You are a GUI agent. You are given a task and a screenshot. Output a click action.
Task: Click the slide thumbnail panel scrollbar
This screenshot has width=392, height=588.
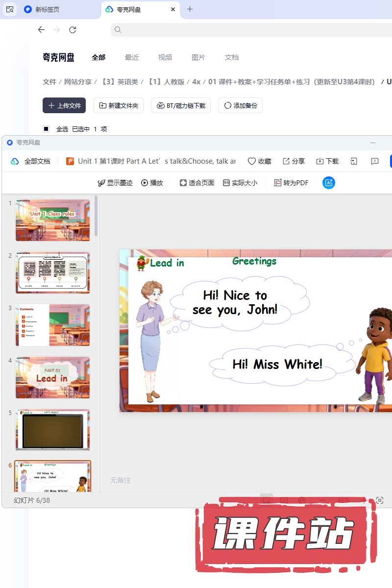coord(97,216)
